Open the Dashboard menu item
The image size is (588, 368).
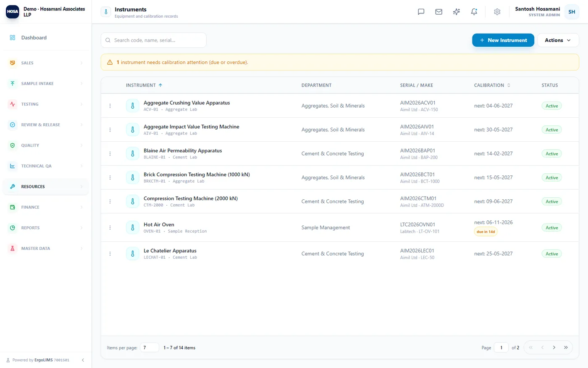click(x=46, y=38)
